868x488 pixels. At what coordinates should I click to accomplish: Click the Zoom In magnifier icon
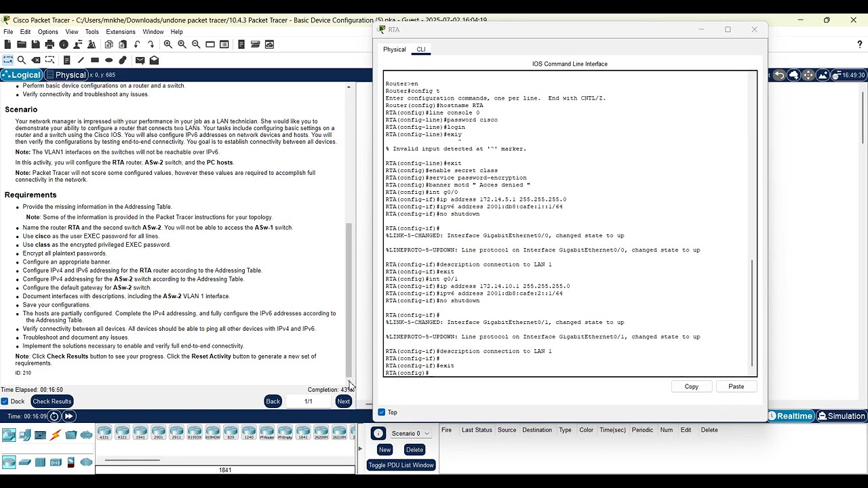click(167, 44)
